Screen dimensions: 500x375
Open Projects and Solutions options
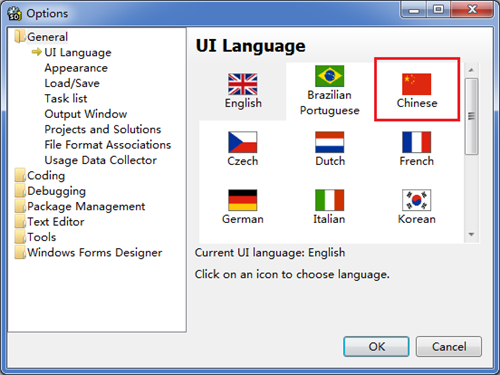(103, 129)
